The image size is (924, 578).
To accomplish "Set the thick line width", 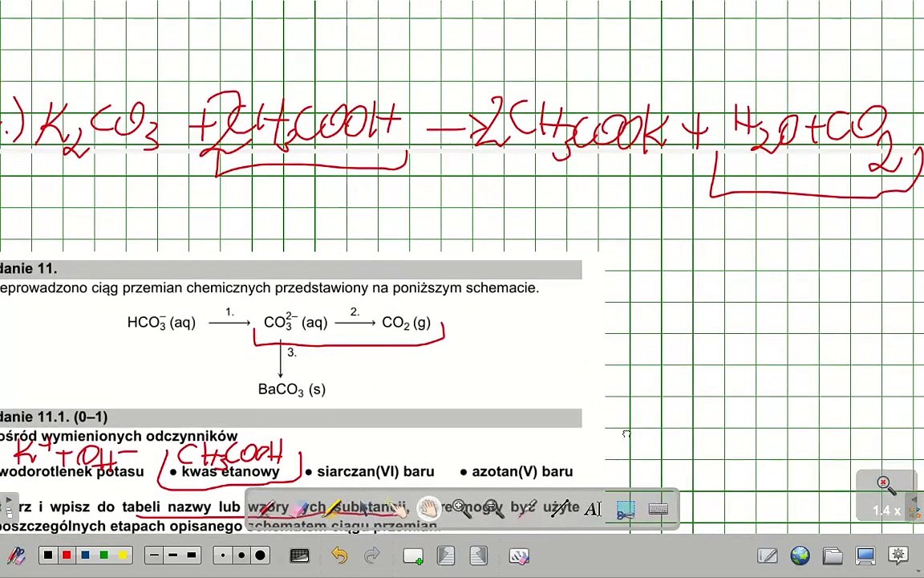I will tap(192, 555).
